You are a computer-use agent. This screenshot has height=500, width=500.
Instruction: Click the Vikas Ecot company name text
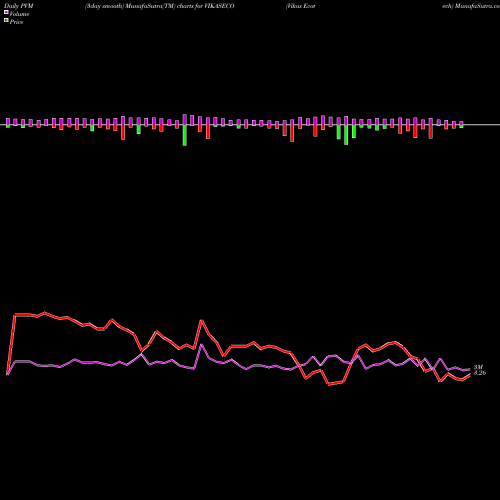click(x=300, y=6)
